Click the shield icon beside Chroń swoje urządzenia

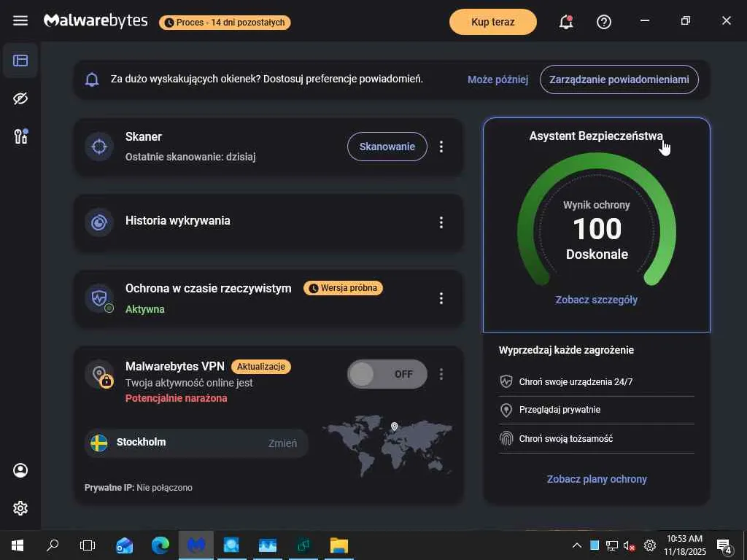pyautogui.click(x=506, y=381)
